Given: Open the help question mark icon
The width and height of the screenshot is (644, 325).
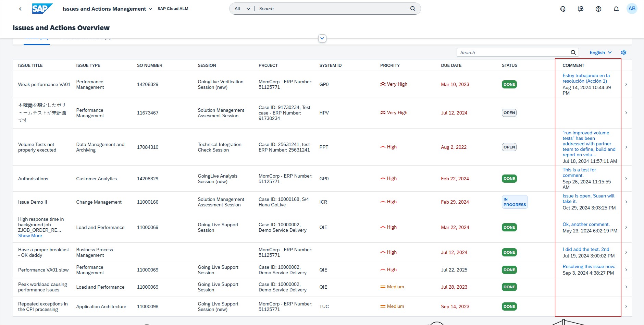Looking at the screenshot, I should pyautogui.click(x=598, y=9).
